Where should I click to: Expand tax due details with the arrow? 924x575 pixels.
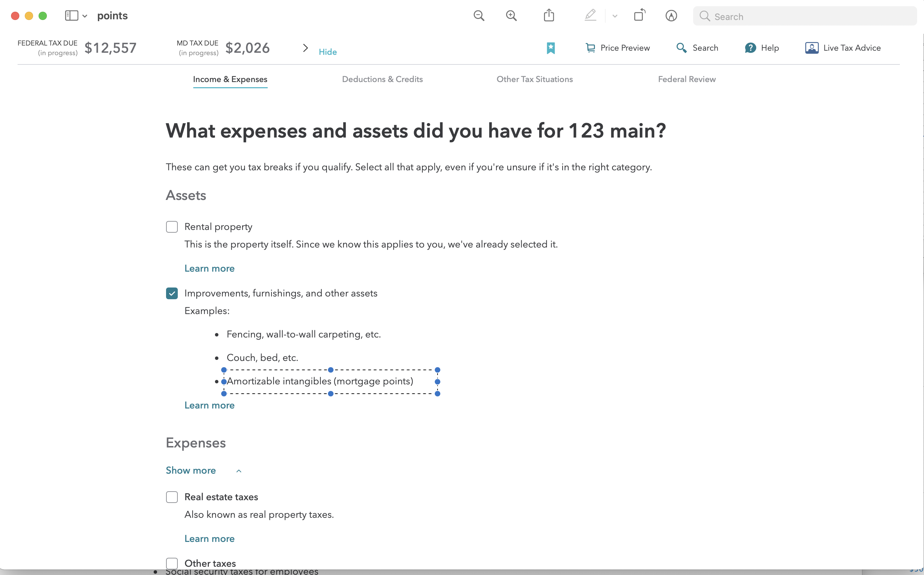click(305, 48)
